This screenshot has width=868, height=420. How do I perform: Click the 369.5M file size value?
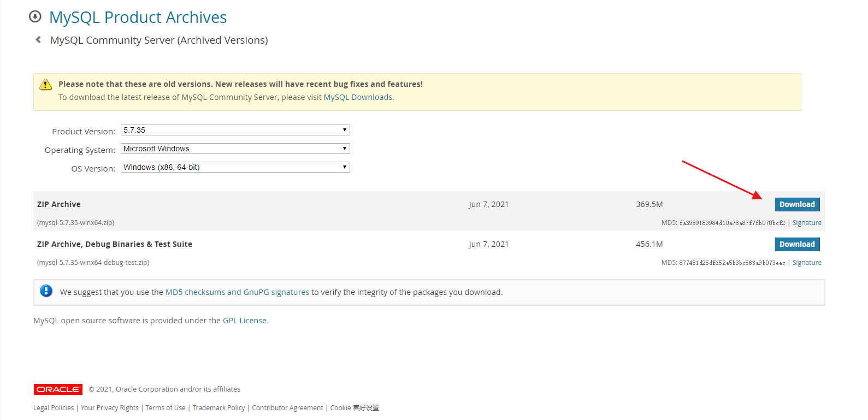(649, 204)
